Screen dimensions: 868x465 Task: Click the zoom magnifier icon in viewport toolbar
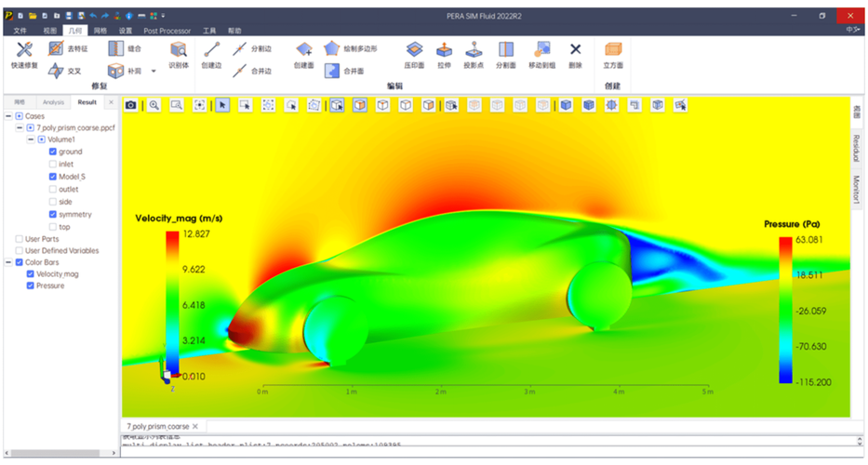click(x=154, y=105)
